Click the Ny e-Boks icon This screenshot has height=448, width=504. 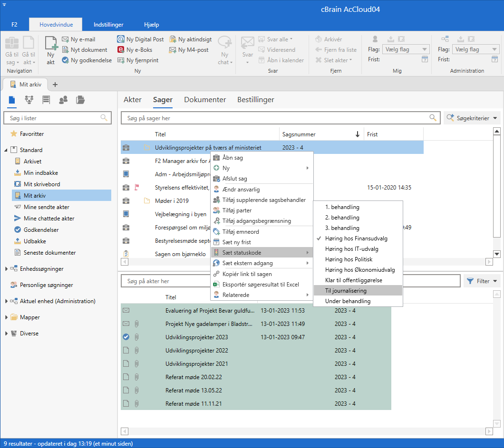click(x=121, y=50)
